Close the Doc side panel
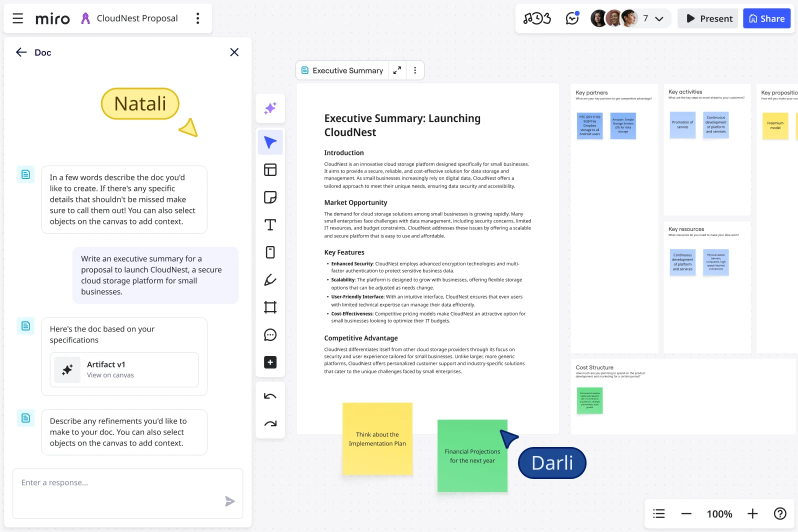The height and width of the screenshot is (532, 798). point(234,52)
